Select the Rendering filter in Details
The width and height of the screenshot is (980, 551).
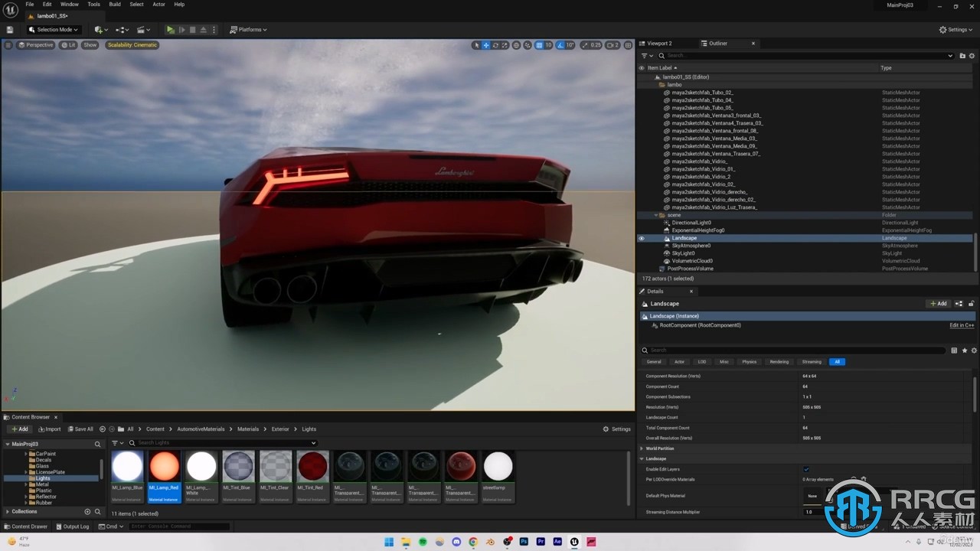pos(779,362)
